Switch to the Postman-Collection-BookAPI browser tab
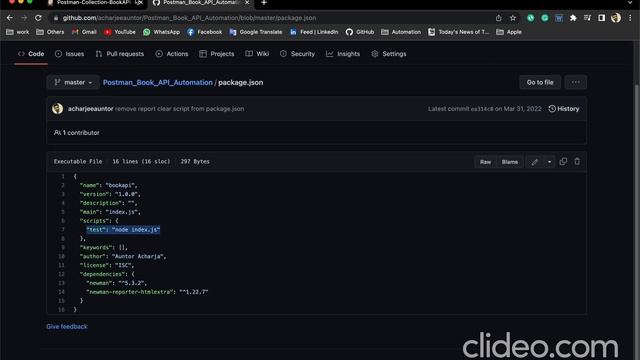640x360 pixels. coord(93,3)
